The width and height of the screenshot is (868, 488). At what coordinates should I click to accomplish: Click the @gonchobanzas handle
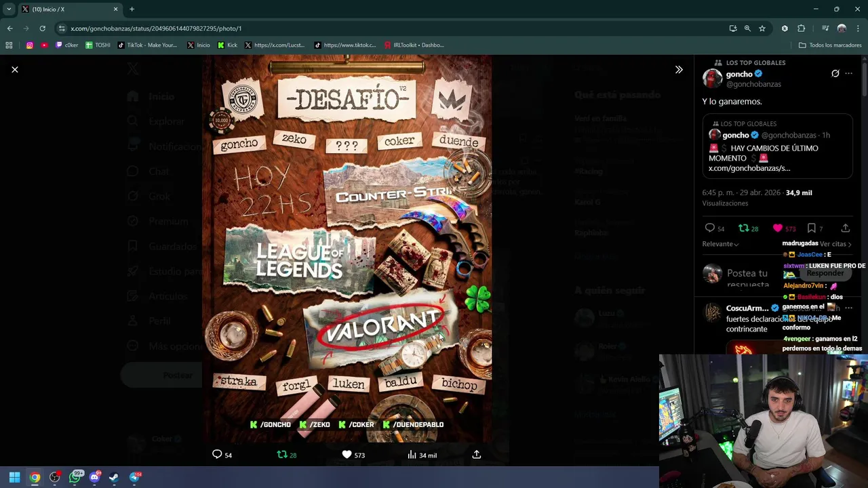click(x=753, y=84)
